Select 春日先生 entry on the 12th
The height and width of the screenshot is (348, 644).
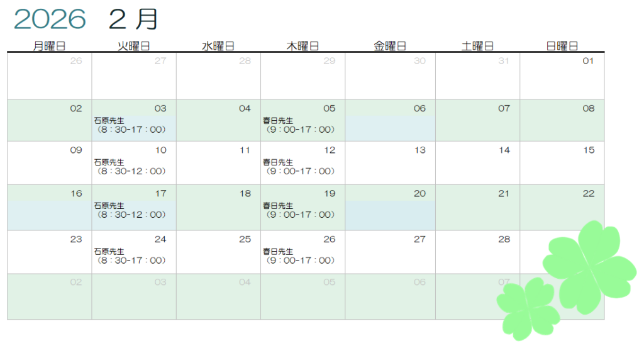point(299,167)
